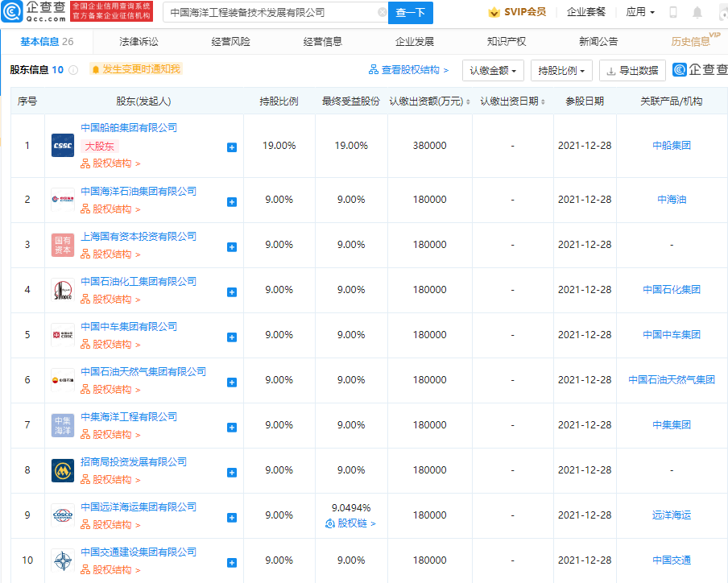Expand the 中国船舶集团有限公司 row plus icon
Viewport: 728px width, 583px height.
point(232,147)
